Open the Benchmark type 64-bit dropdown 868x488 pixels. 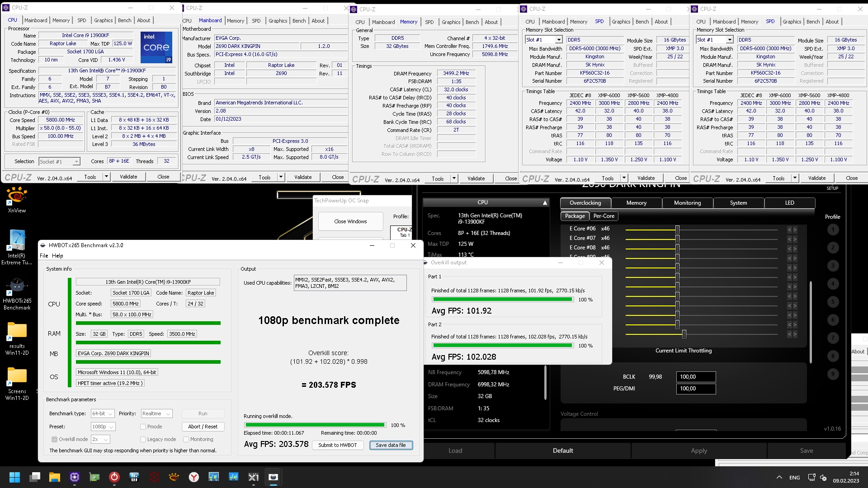(102, 413)
